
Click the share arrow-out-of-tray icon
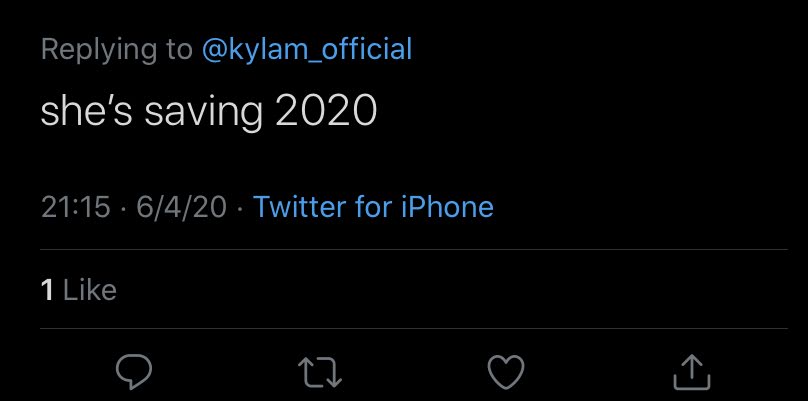tap(692, 371)
